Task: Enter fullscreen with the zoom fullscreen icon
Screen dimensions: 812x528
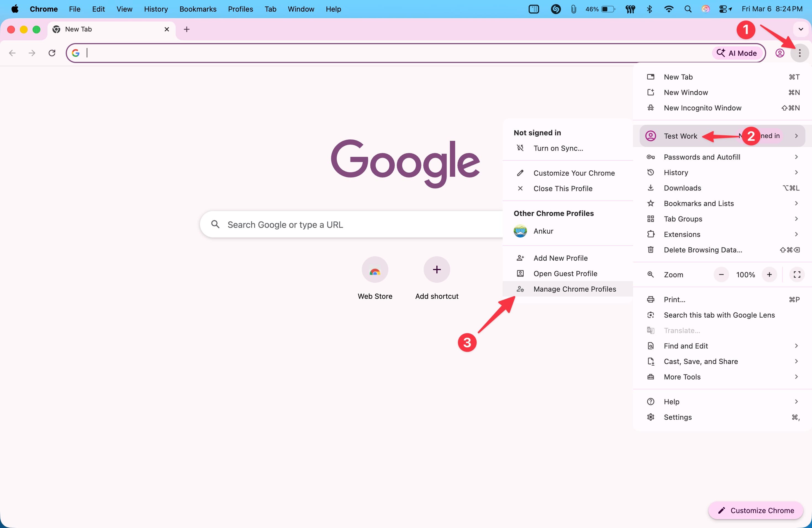Action: pos(797,274)
